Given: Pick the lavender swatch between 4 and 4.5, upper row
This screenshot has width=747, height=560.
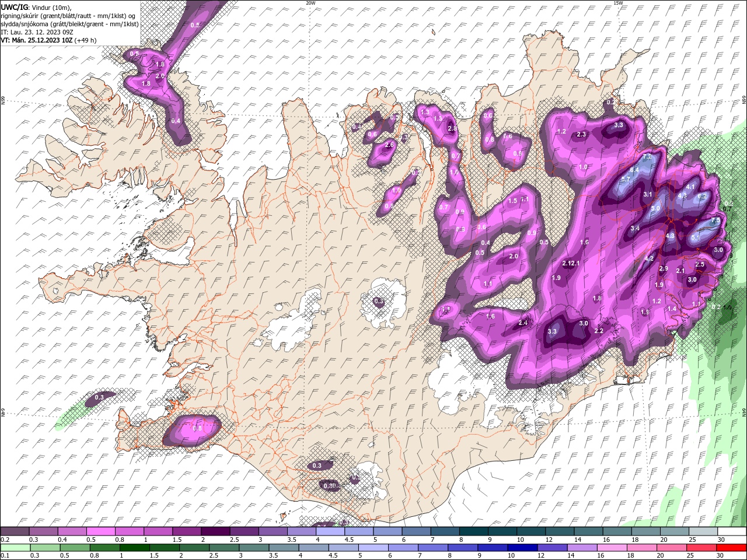Looking at the screenshot, I should click(330, 531).
